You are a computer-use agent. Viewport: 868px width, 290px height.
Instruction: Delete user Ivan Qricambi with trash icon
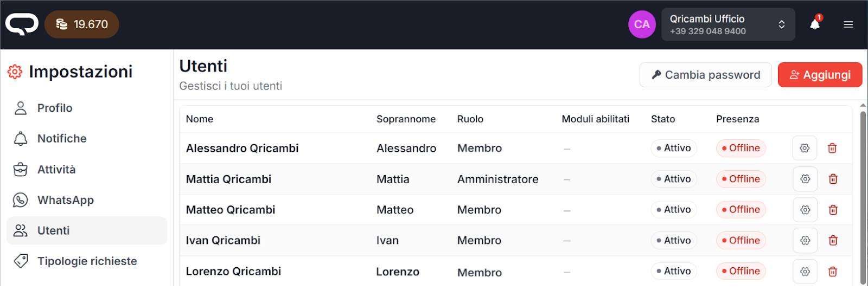(833, 241)
